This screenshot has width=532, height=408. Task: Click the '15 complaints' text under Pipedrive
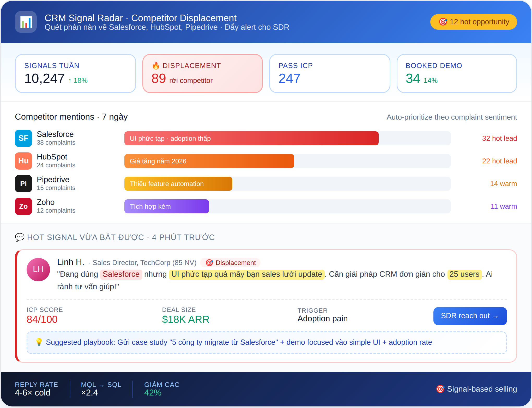[x=56, y=188]
